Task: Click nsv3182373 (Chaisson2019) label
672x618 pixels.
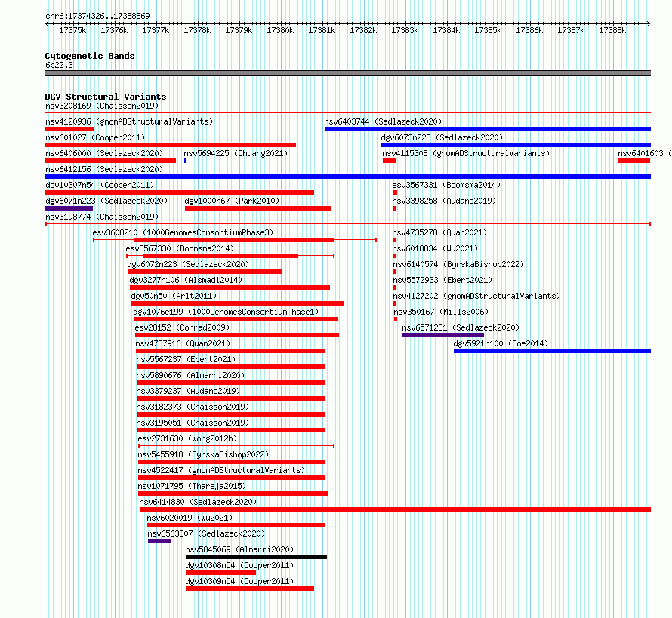Action: (193, 407)
